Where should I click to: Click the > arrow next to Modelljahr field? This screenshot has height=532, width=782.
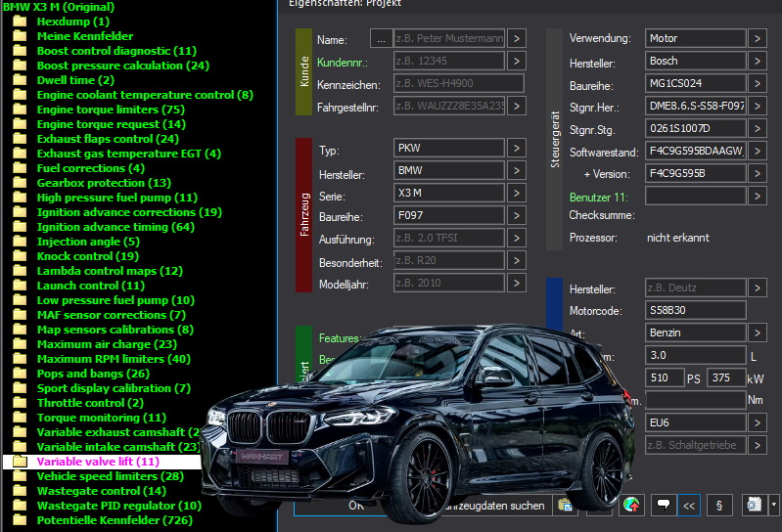click(517, 283)
